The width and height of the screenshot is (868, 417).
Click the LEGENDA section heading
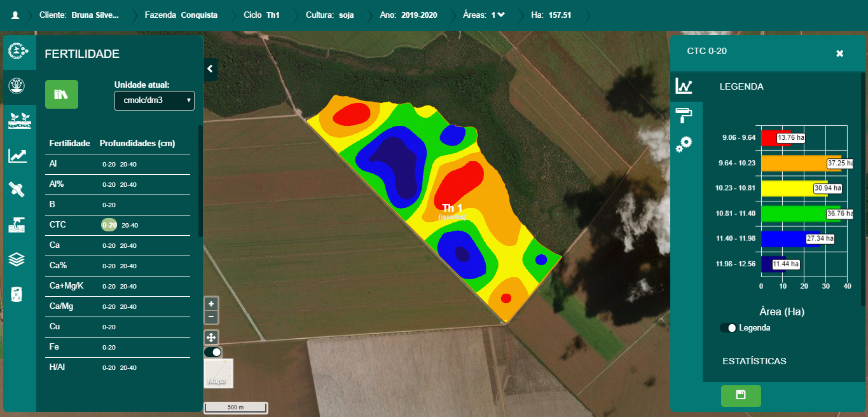click(x=741, y=86)
